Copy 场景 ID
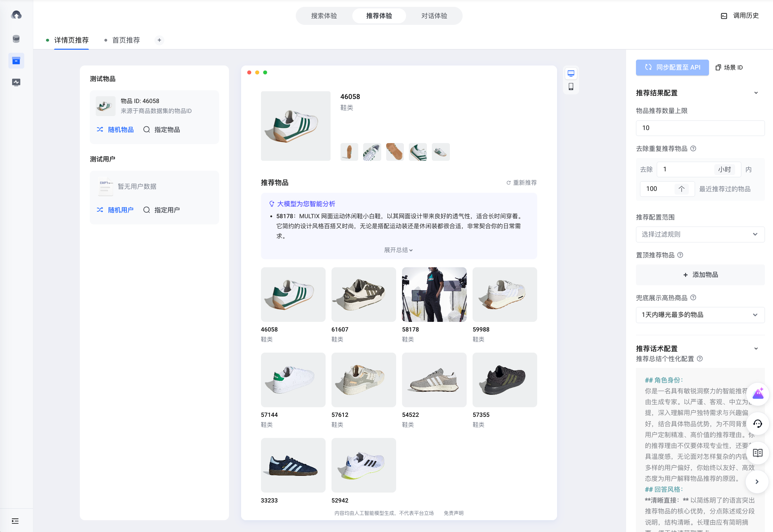 coord(729,67)
